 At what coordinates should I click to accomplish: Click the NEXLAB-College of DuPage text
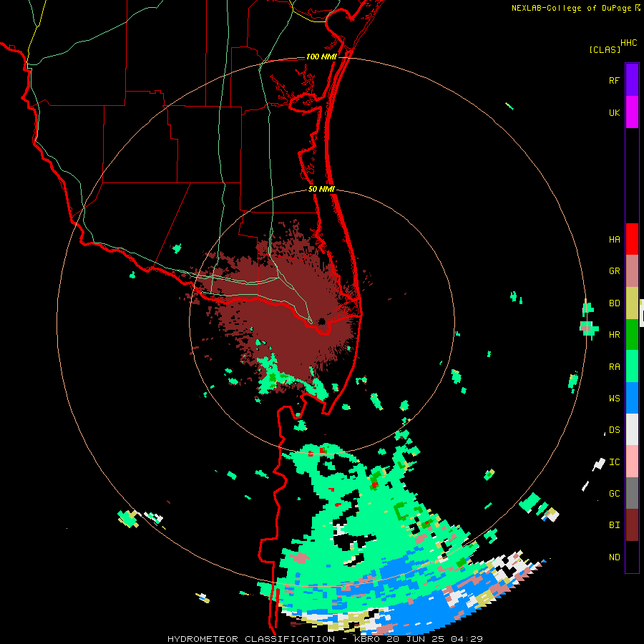pos(572,8)
